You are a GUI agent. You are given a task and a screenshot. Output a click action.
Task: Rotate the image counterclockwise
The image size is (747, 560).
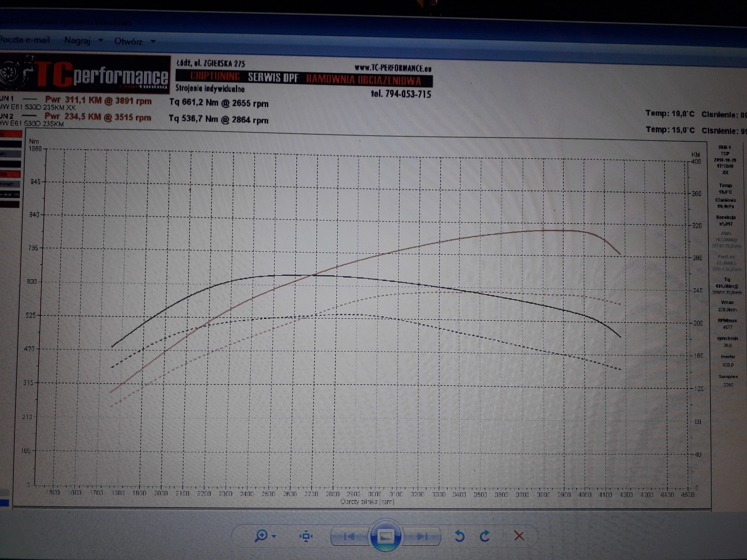[460, 536]
